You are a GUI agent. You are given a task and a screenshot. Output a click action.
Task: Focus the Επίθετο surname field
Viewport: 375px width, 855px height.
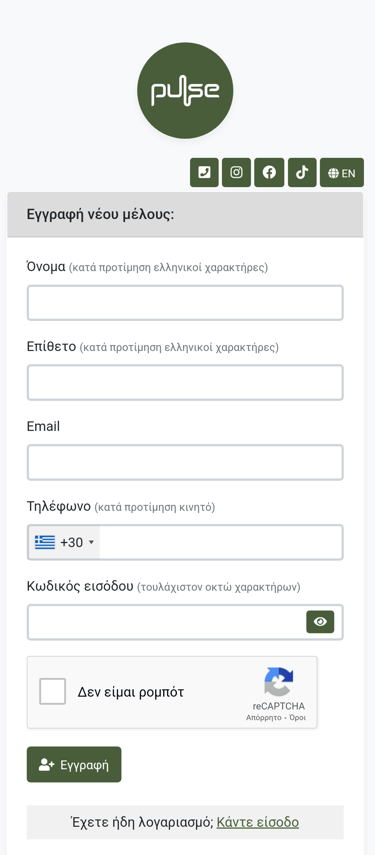pyautogui.click(x=185, y=382)
